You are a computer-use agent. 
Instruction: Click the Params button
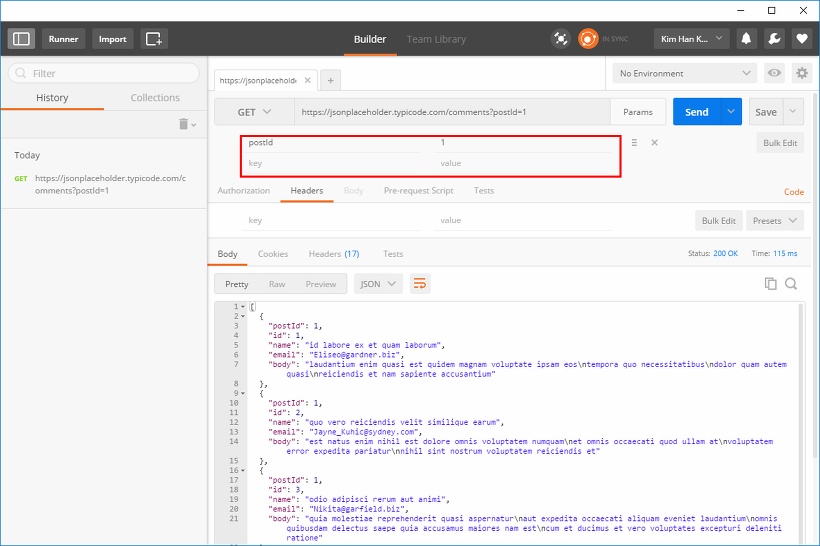638,112
